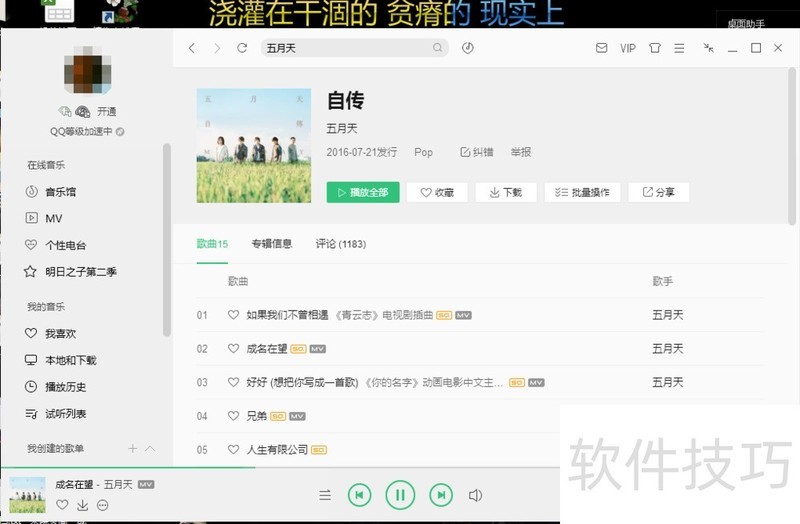Open MV badge for 如果我们不曾相遇
Screen dimensions: 800x524
[463, 315]
